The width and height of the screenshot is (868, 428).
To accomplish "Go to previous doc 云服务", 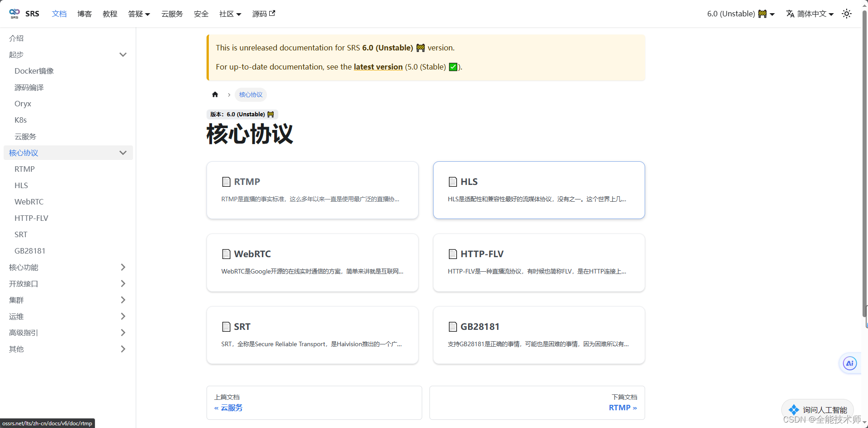I will (x=314, y=403).
